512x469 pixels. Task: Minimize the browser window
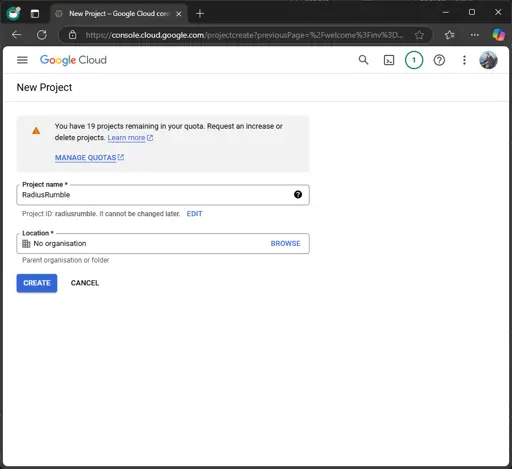[x=446, y=12]
